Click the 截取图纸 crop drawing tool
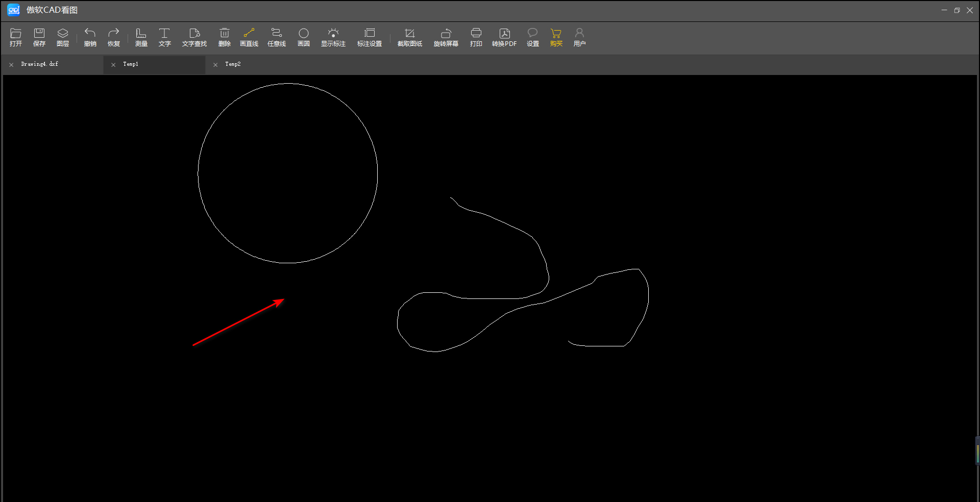980x502 pixels. point(410,37)
